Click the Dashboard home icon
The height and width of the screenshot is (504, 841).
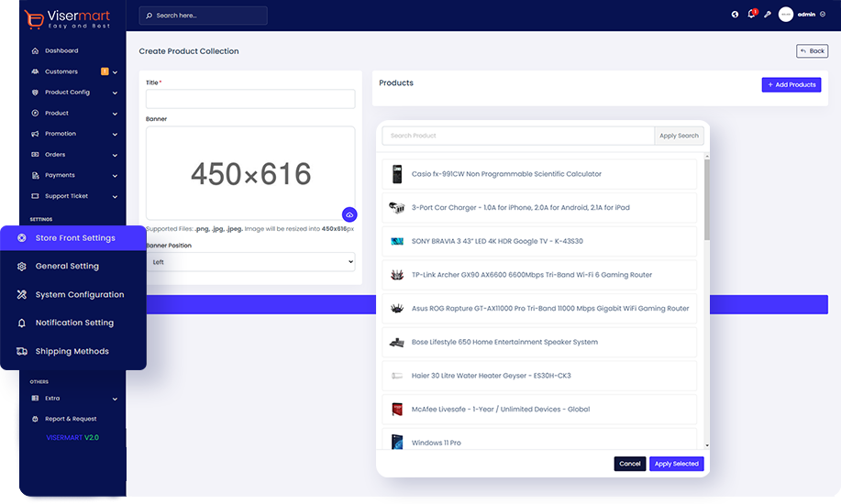pyautogui.click(x=36, y=51)
